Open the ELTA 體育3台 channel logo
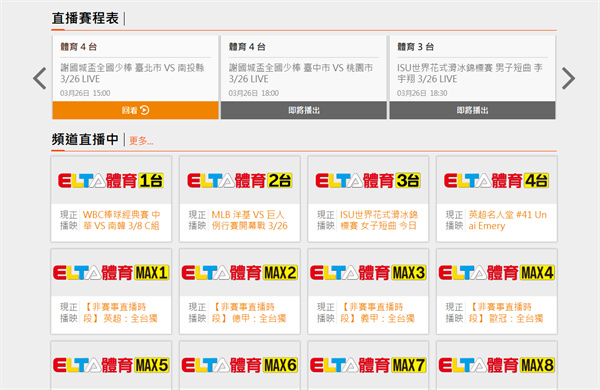Screen dimensions: 600x390 click(368, 180)
